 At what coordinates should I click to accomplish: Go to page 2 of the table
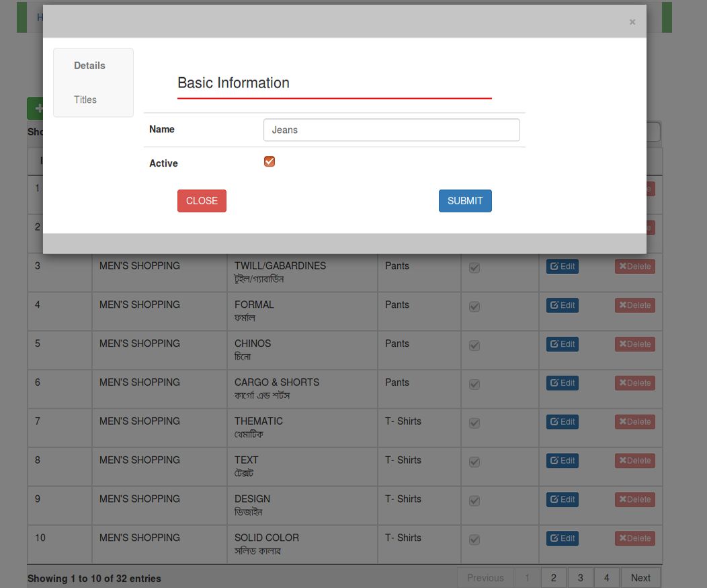coord(553,578)
